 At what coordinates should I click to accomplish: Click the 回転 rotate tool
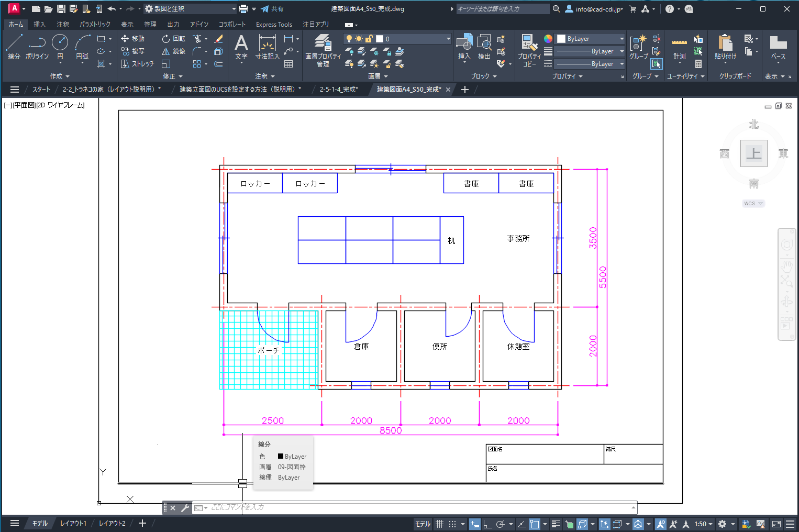coord(173,39)
